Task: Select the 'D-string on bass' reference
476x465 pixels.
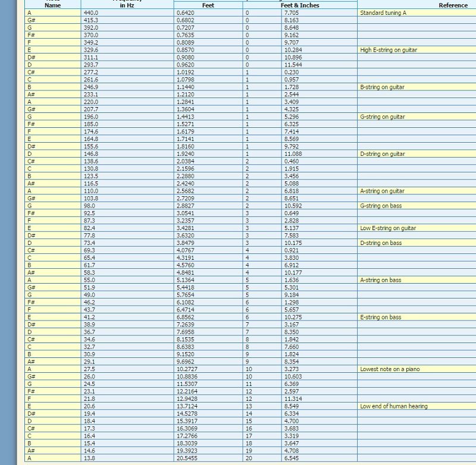Action: 416,243
